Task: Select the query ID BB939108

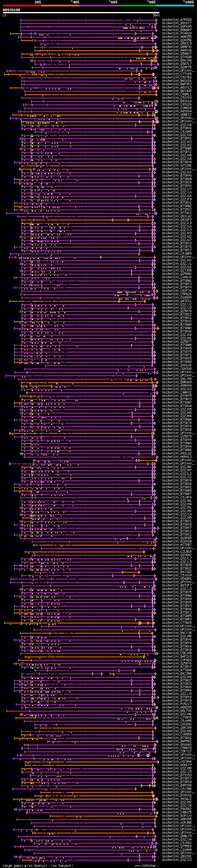Action: (11, 10)
